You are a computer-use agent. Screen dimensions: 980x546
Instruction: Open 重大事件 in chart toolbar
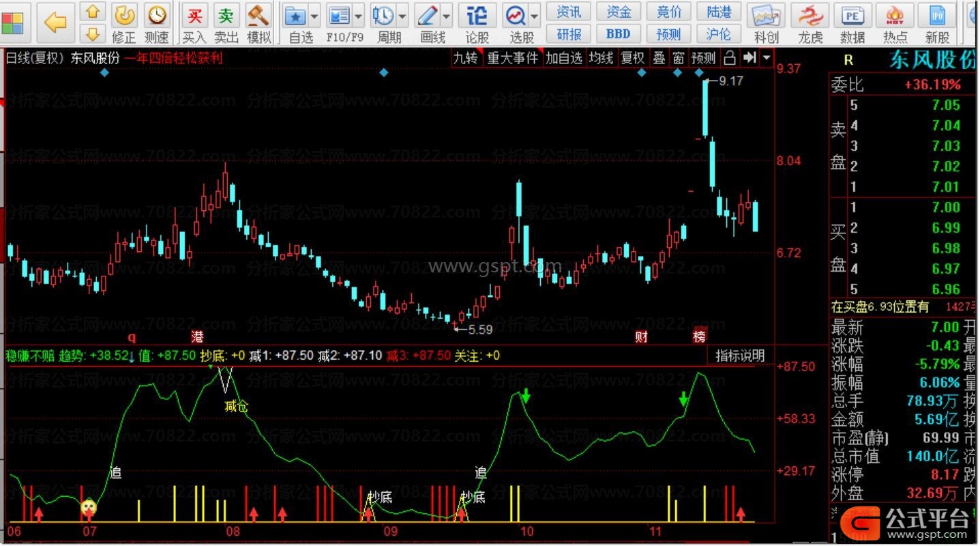[512, 58]
